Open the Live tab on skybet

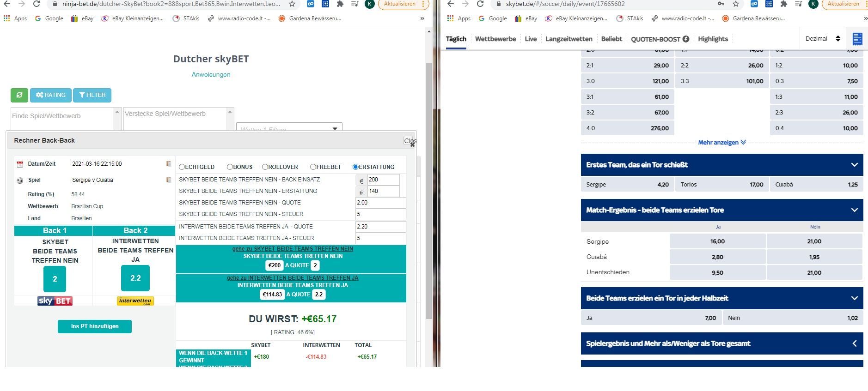coord(531,39)
